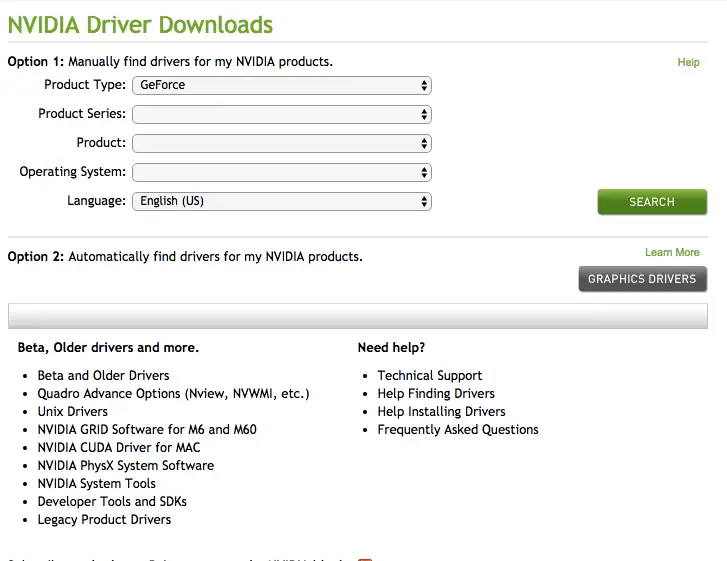Change Language dropdown from English (US)

coord(282,201)
